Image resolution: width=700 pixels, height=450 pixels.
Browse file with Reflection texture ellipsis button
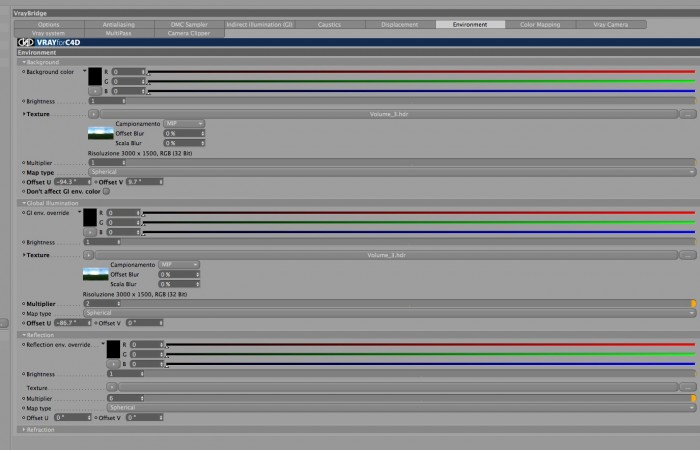pos(688,387)
